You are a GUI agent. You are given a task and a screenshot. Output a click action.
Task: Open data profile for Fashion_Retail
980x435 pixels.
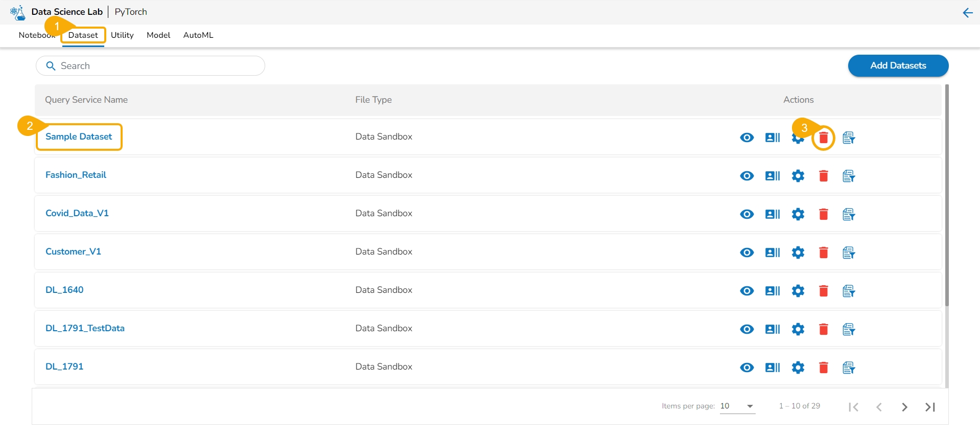pos(772,176)
